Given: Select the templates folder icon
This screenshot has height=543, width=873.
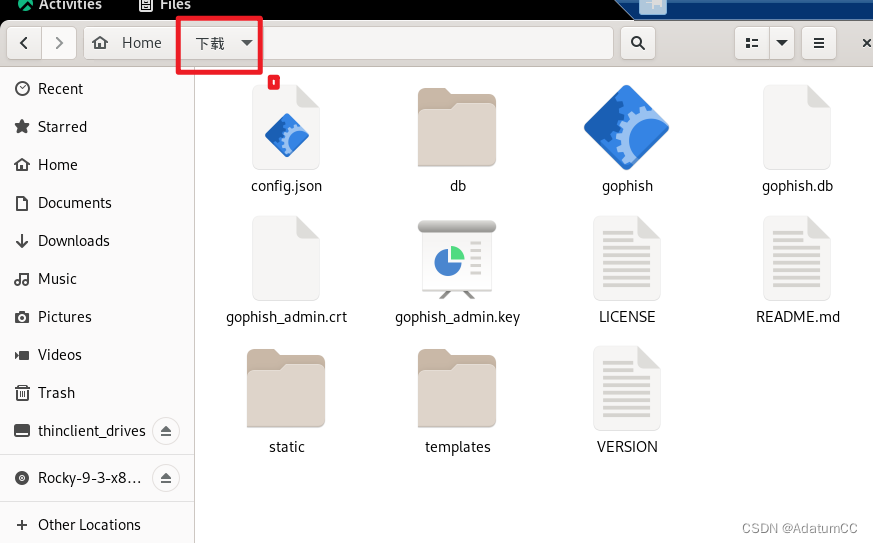Looking at the screenshot, I should [x=457, y=388].
